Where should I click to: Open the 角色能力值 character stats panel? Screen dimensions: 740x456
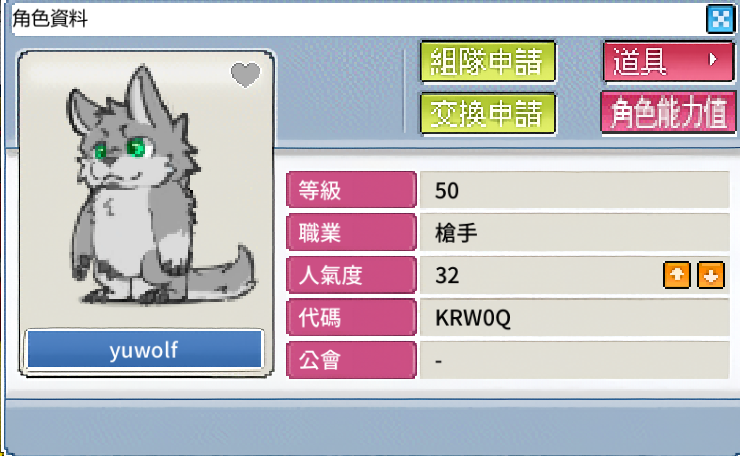click(x=668, y=113)
